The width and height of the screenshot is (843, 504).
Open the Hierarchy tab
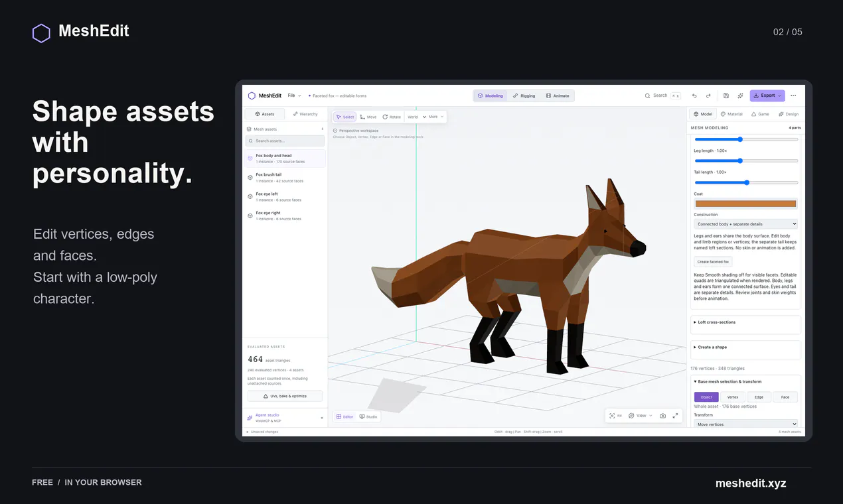coord(305,114)
